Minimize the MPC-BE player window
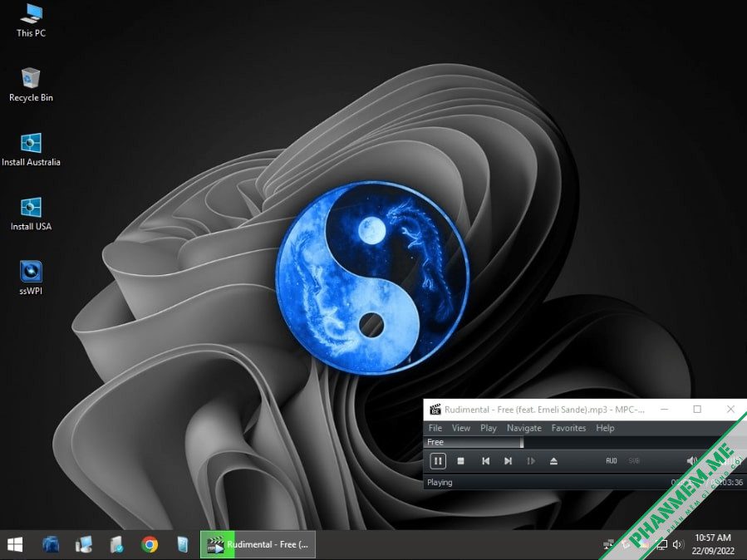Viewport: 747px width, 560px height. [664, 409]
